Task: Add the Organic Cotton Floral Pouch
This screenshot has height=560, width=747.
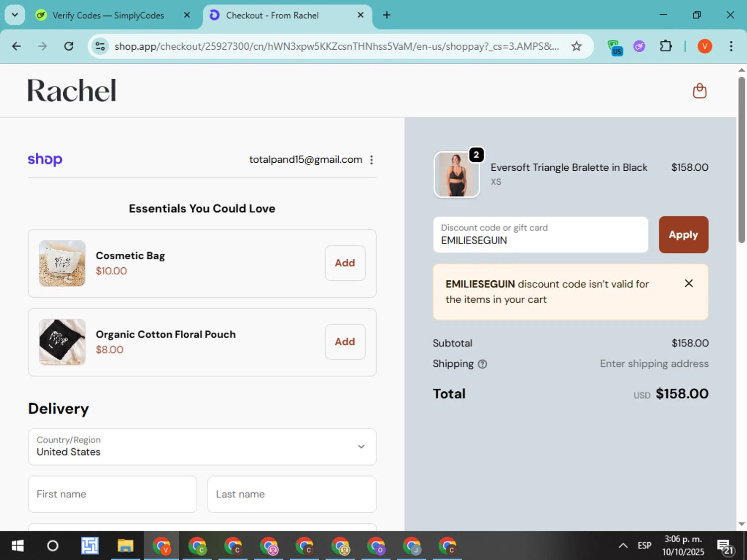Action: point(345,341)
